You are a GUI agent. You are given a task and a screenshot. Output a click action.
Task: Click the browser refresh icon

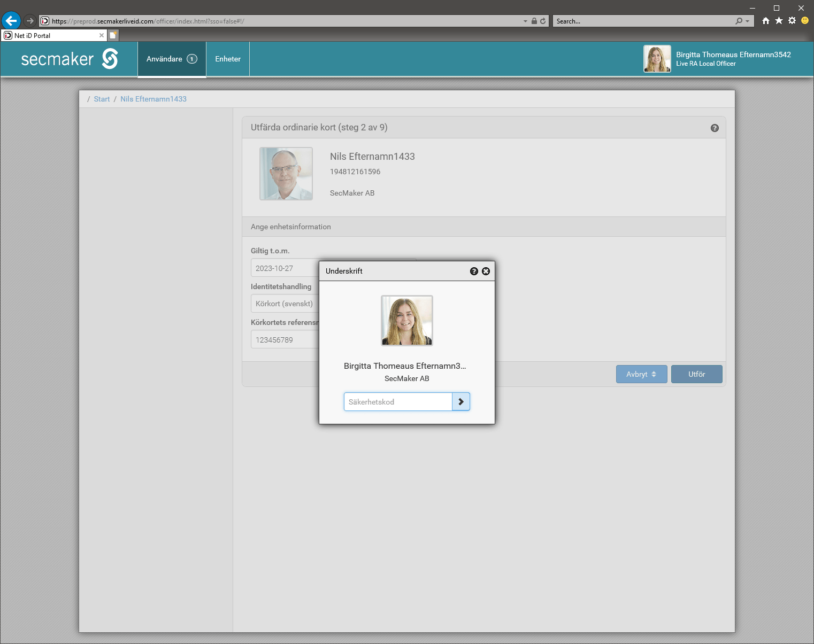[x=543, y=21]
